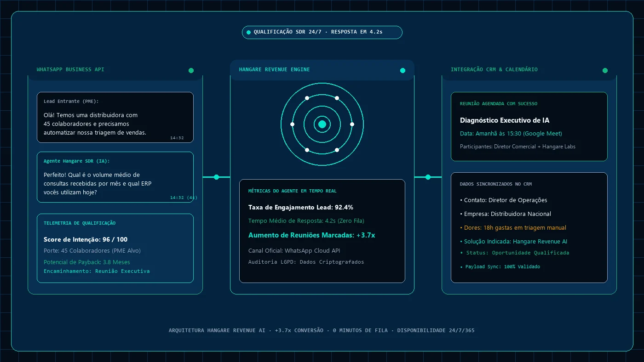Click the 14:32 (4s) timestamp on the agent reply
Viewport: 644px width, 362px height.
pos(184,198)
